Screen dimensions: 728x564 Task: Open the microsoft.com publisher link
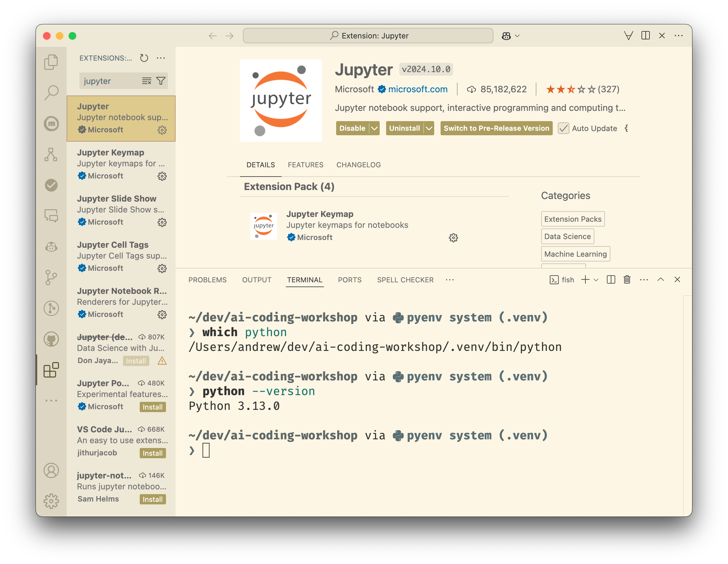click(418, 89)
